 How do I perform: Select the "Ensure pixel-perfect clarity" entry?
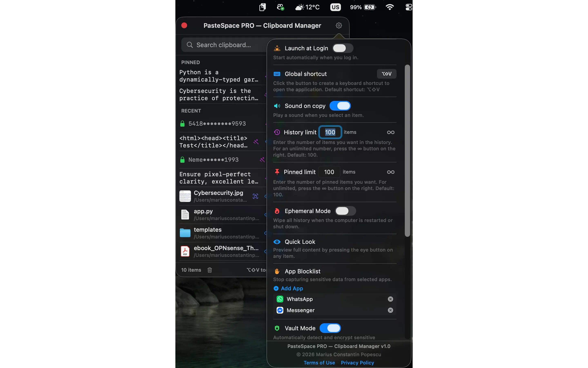click(219, 178)
